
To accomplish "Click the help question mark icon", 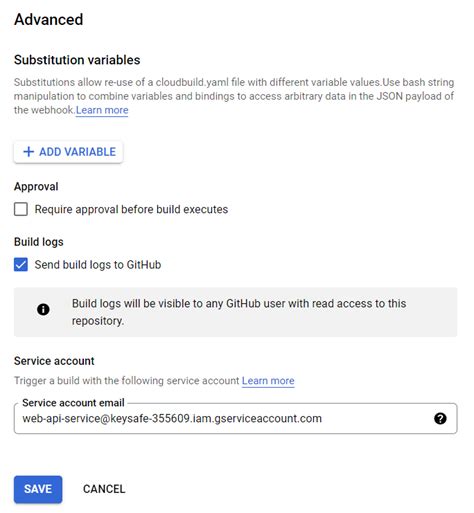I will [440, 418].
